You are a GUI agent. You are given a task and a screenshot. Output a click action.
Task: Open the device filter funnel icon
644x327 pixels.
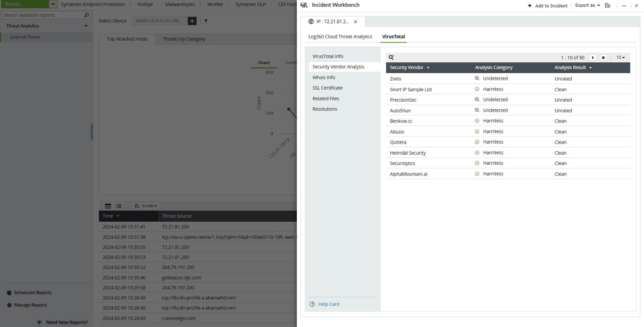click(x=206, y=21)
